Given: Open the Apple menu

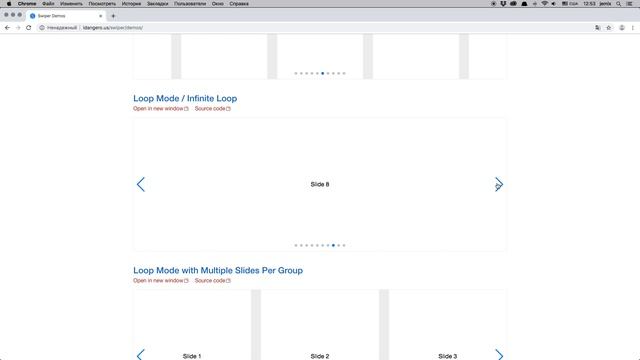Looking at the screenshot, I should tap(9, 4).
